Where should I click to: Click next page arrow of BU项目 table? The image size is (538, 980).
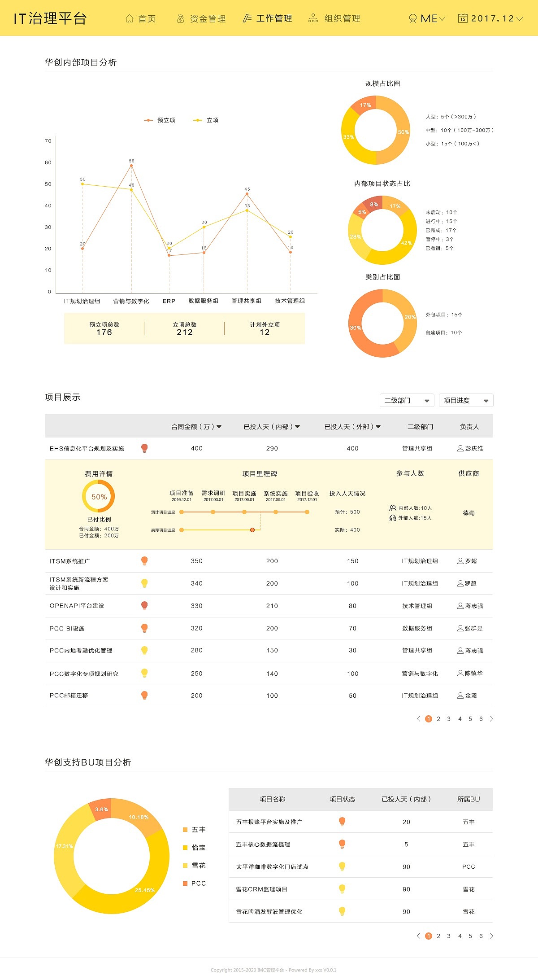(x=491, y=936)
